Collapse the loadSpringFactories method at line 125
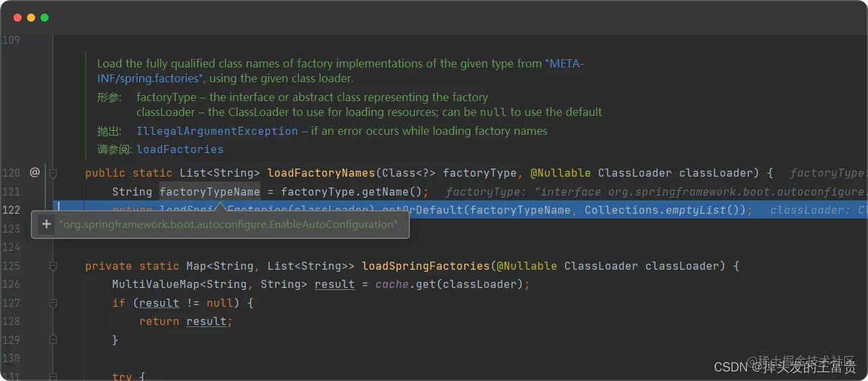The width and height of the screenshot is (868, 381). (53, 266)
